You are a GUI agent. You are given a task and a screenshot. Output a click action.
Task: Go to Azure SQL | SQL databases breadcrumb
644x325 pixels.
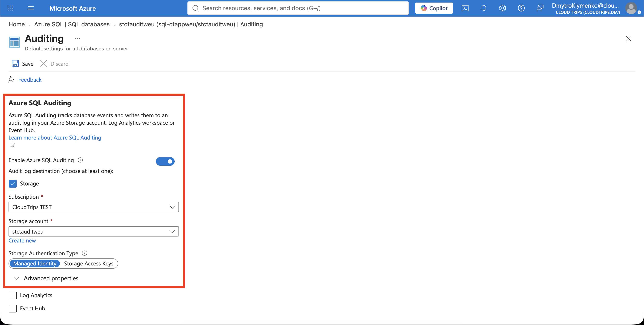[72, 24]
